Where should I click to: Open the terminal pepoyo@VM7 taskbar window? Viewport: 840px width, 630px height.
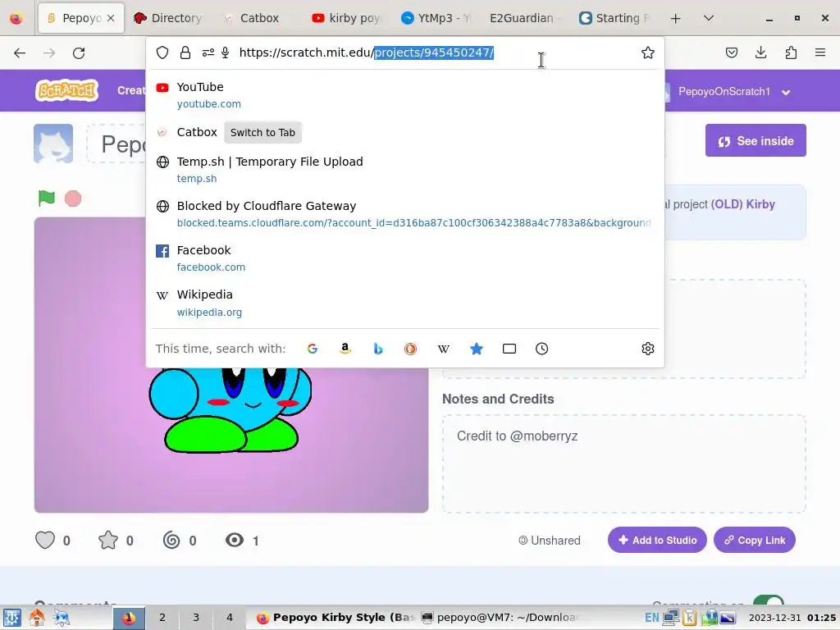[500, 617]
